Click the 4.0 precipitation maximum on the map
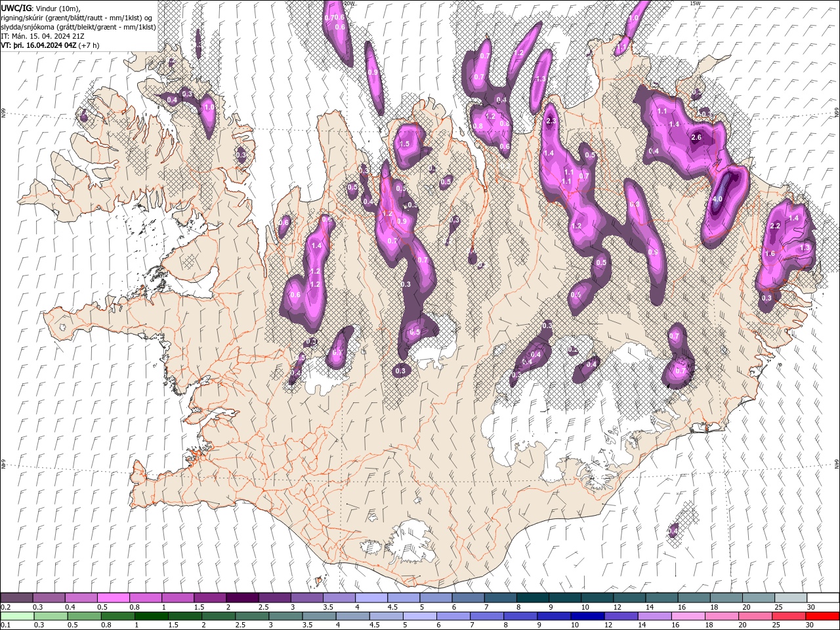Image resolution: width=840 pixels, height=630 pixels. tap(717, 199)
